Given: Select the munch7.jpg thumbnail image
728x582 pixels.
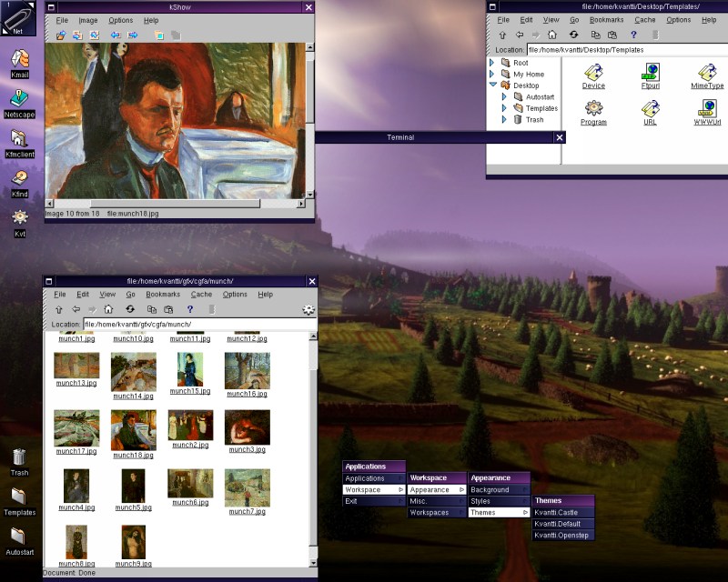Looking at the screenshot, I should click(247, 487).
